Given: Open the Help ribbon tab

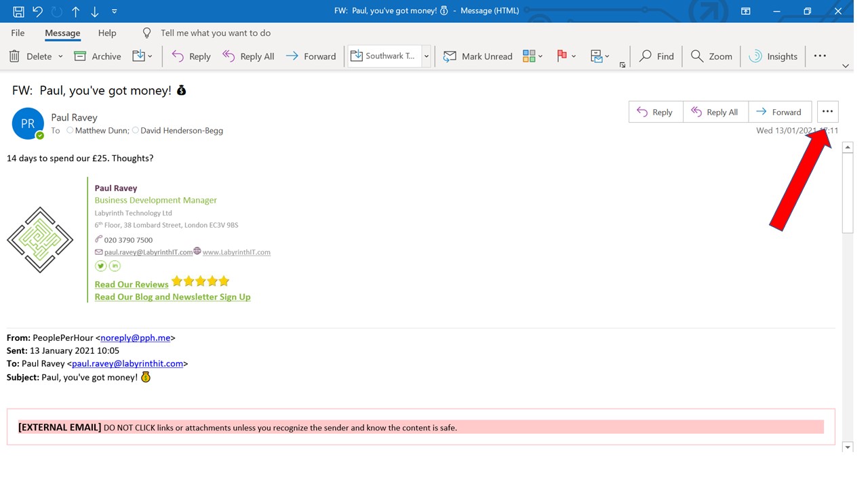Looking at the screenshot, I should [x=107, y=33].
